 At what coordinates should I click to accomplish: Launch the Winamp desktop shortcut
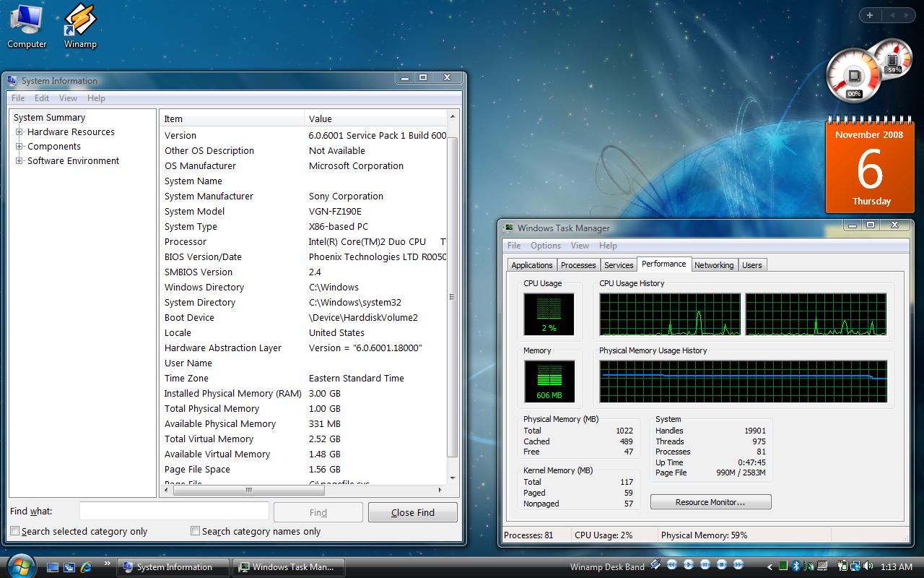pos(80,26)
